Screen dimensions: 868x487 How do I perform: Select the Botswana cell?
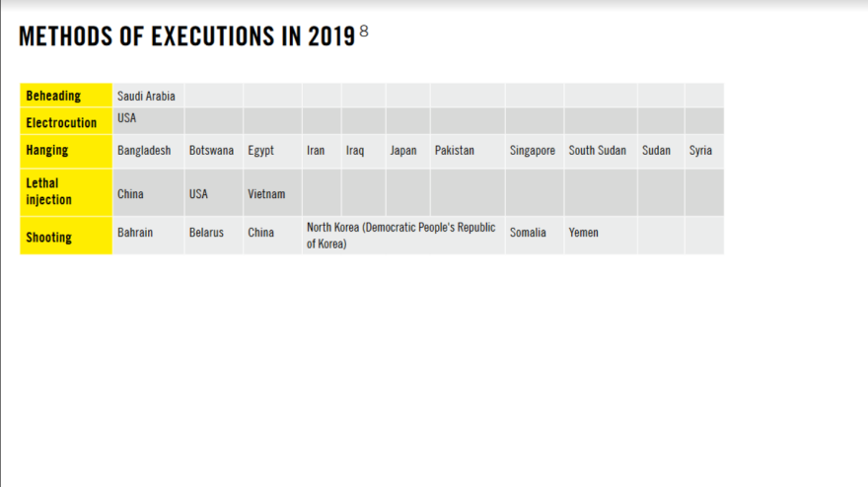point(211,151)
